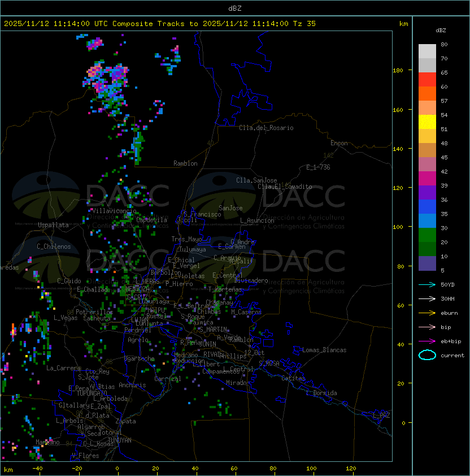The width and height of the screenshot is (470, 476).
Task: Click the cyan 50YD arrow legend icon
Action: [x=427, y=285]
